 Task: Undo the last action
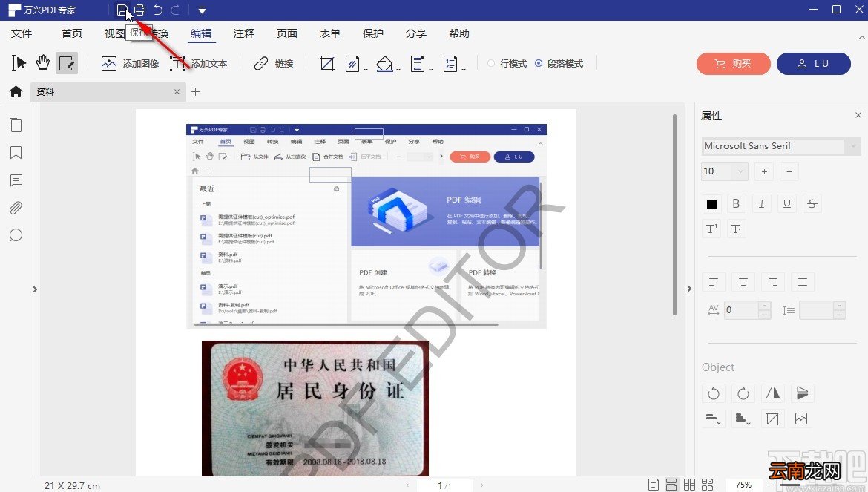(158, 10)
